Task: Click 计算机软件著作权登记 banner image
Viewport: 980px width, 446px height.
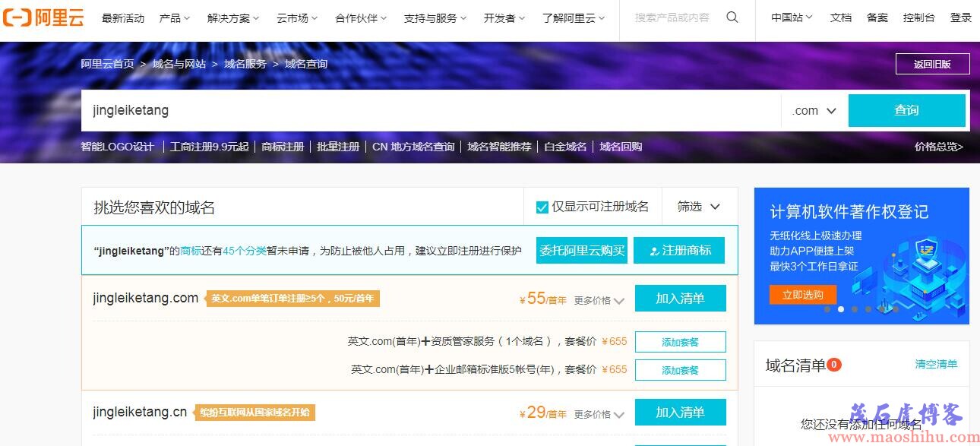Action: point(861,256)
